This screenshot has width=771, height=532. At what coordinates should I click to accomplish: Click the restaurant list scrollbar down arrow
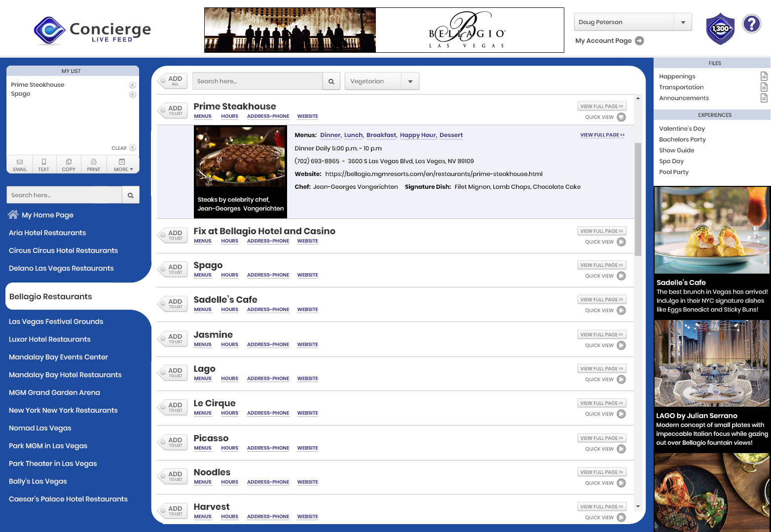coord(638,506)
